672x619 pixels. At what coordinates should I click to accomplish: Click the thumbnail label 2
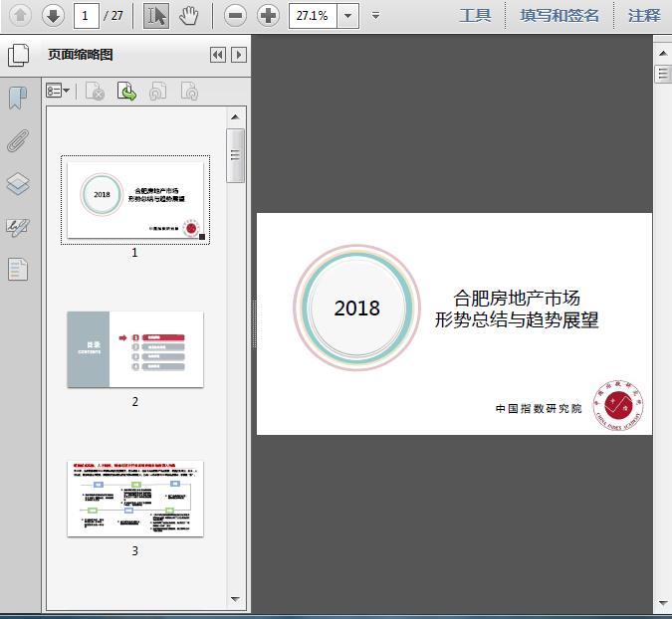coord(135,401)
